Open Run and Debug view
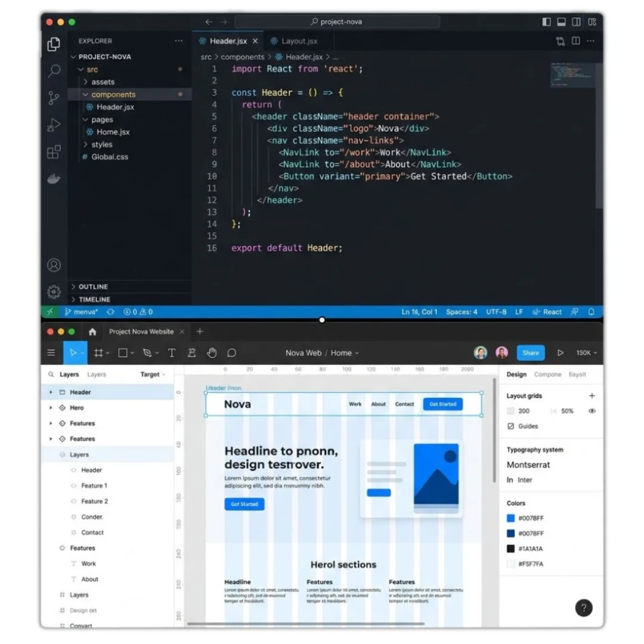This screenshot has width=644, height=644. coord(54,125)
